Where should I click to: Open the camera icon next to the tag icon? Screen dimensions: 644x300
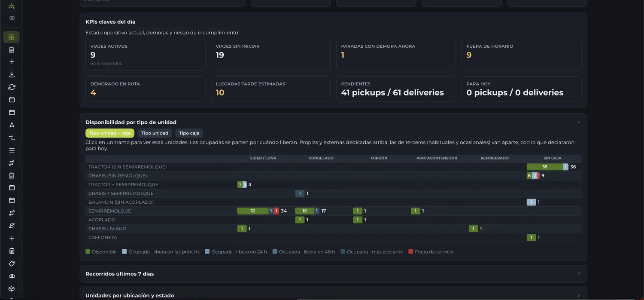[12, 276]
